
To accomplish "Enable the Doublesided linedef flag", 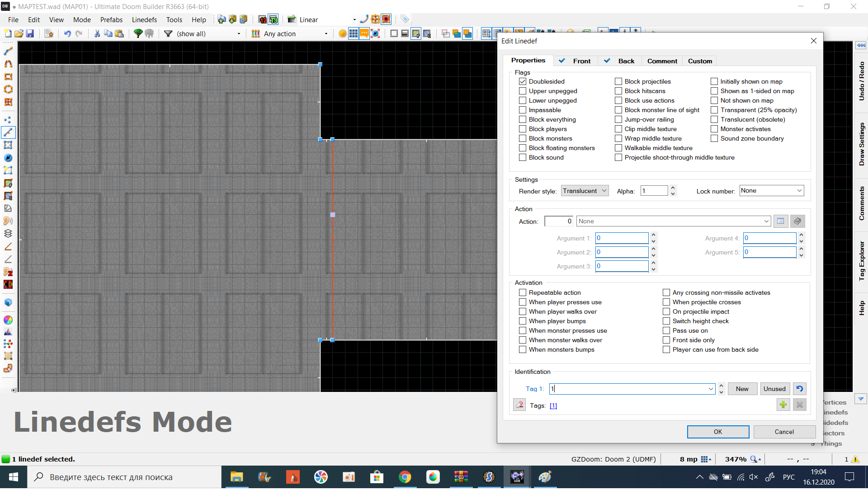I will coord(523,81).
